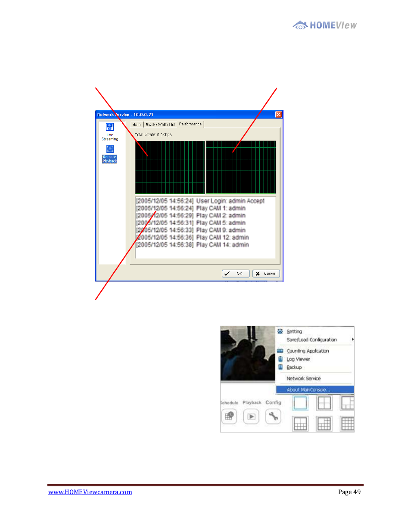The width and height of the screenshot is (411, 532).
Task: Select the 'Play CAM 14: admin' log entry
Action: coord(193,245)
